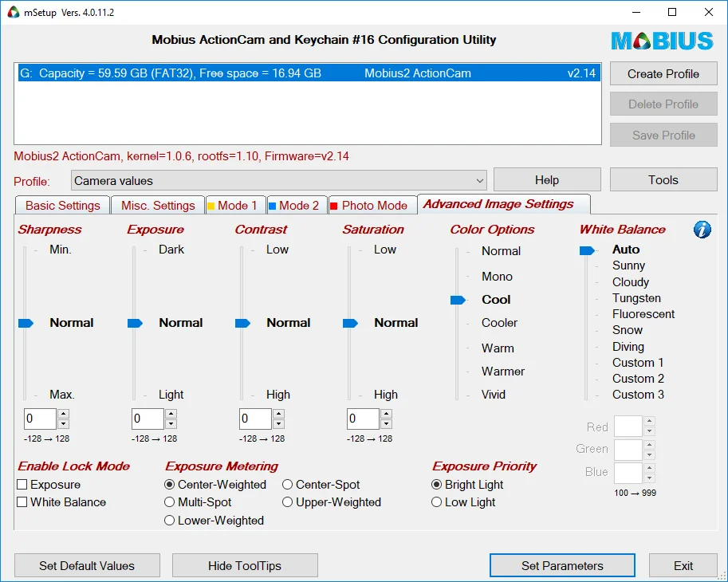Screen dimensions: 728x582
Task: Click the Saturation numeric value field
Action: 364,419
